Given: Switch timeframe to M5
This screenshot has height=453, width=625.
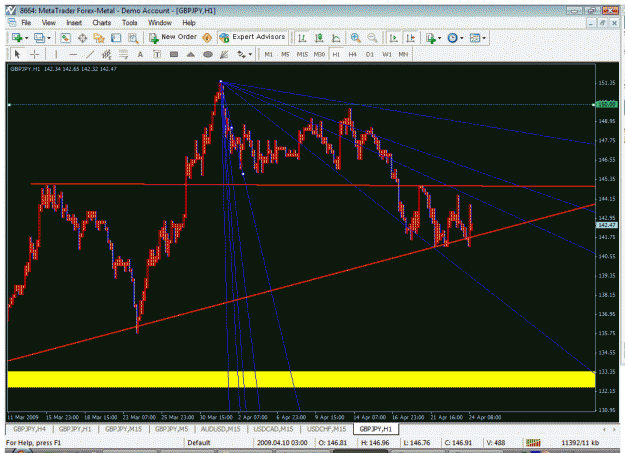Looking at the screenshot, I should tap(285, 54).
